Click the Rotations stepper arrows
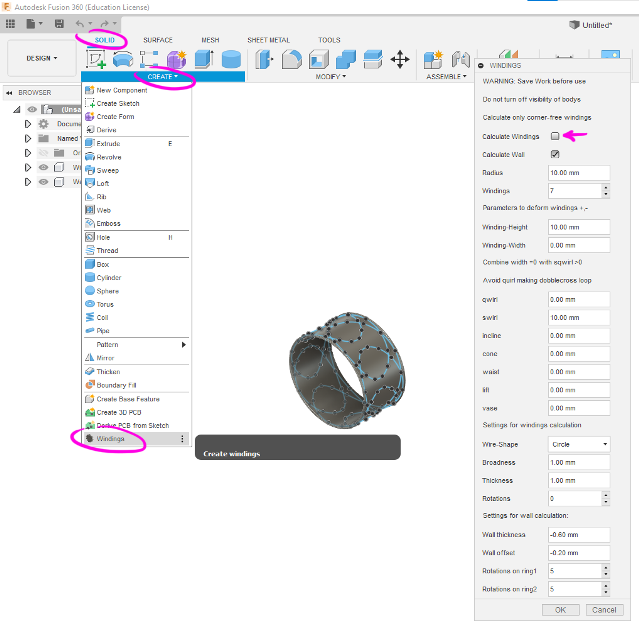639x625 pixels. (x=606, y=499)
